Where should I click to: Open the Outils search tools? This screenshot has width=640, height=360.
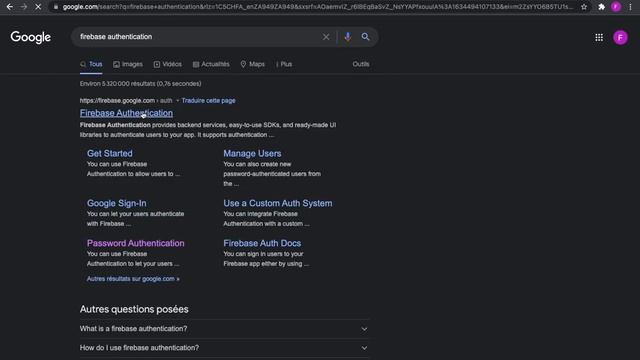point(361,64)
